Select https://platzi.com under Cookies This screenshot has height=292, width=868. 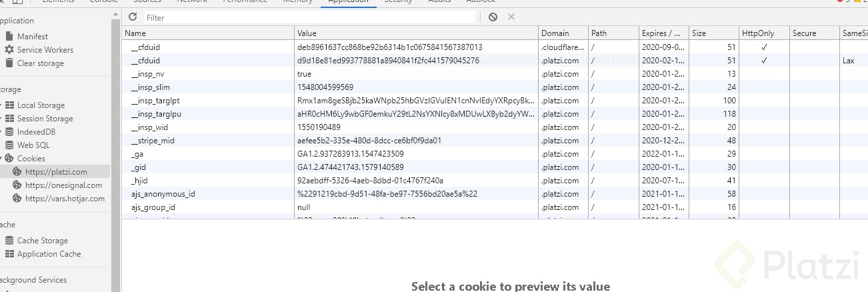pos(55,172)
